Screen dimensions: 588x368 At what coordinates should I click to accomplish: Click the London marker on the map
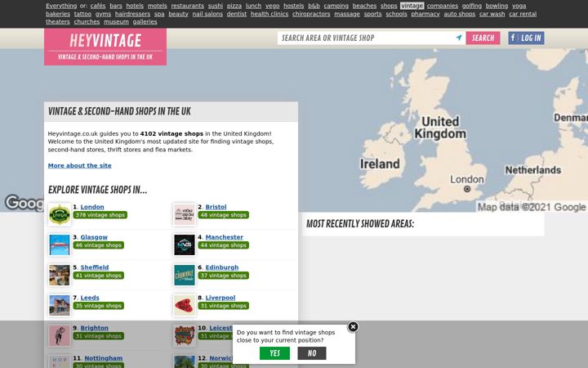pyautogui.click(x=467, y=189)
